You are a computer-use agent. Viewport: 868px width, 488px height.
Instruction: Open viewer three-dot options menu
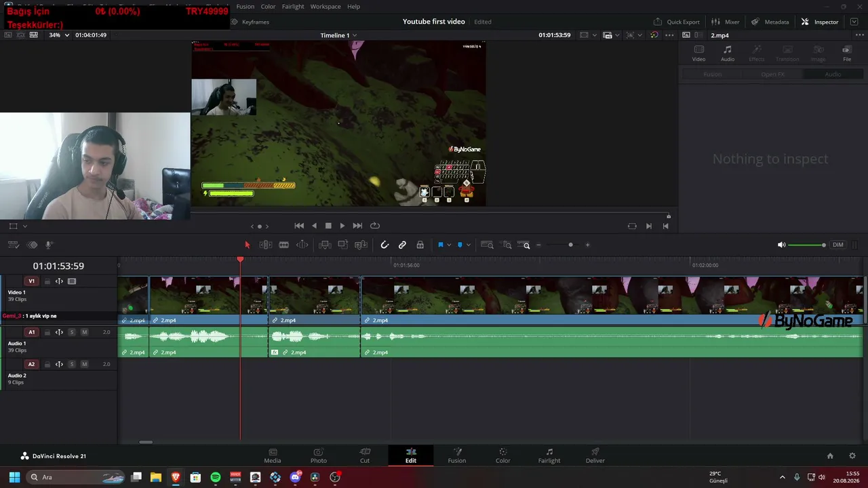[x=670, y=35]
